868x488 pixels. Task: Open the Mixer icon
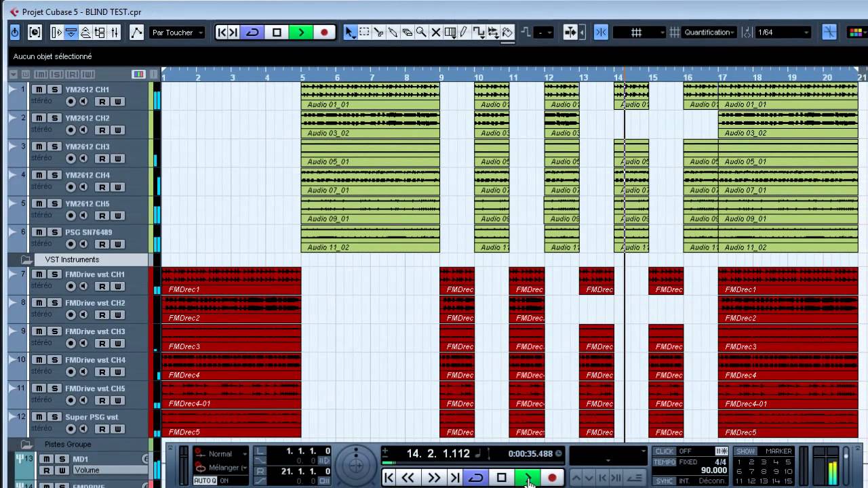pos(114,32)
